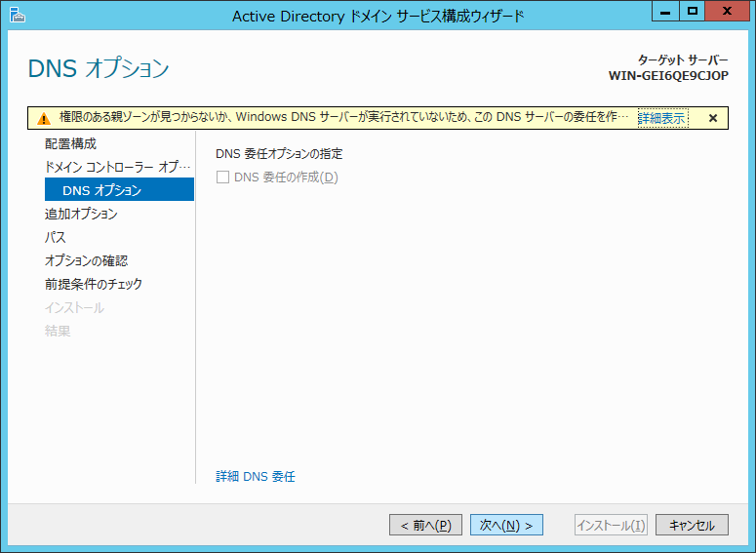Toggle the DNS 委任の作成 checkbox
Viewport: 756px width, 553px height.
[x=222, y=177]
